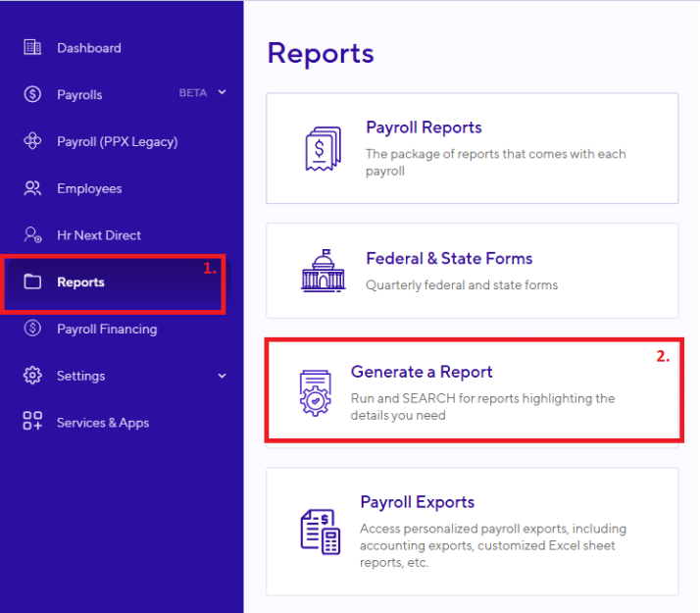Click the Services & Apps grid icon
The width and height of the screenshot is (700, 613).
32,421
